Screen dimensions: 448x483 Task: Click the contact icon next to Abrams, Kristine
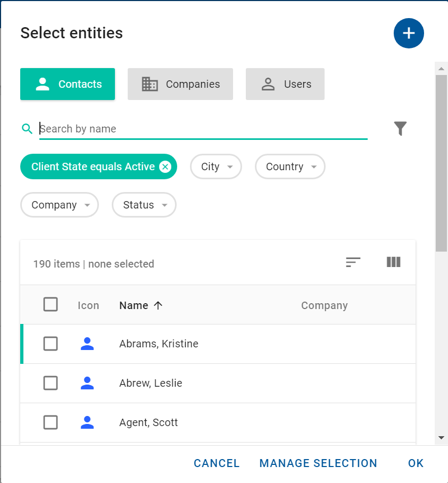coord(87,344)
